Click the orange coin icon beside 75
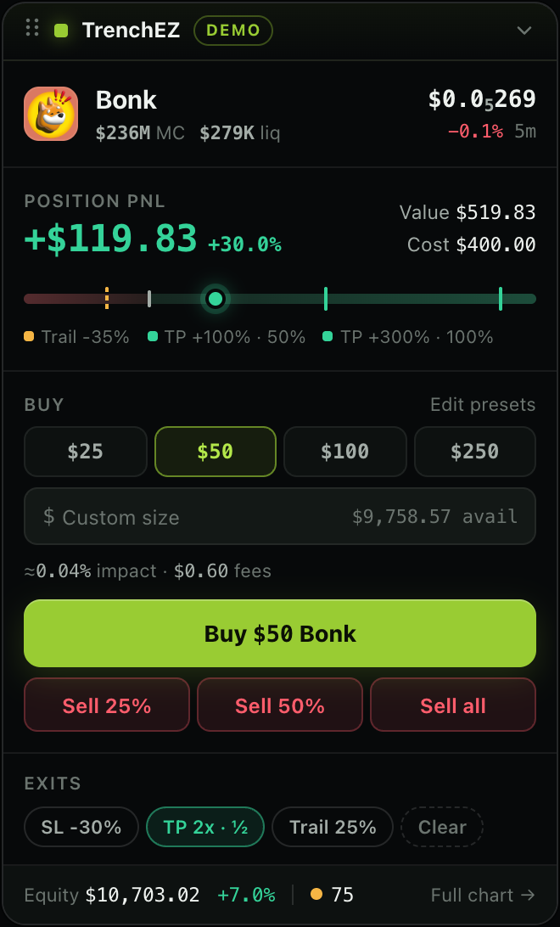The image size is (560, 927). point(316,895)
